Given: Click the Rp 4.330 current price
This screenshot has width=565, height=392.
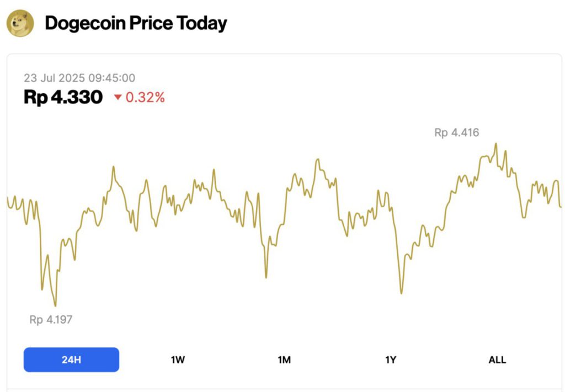Looking at the screenshot, I should click(x=63, y=98).
